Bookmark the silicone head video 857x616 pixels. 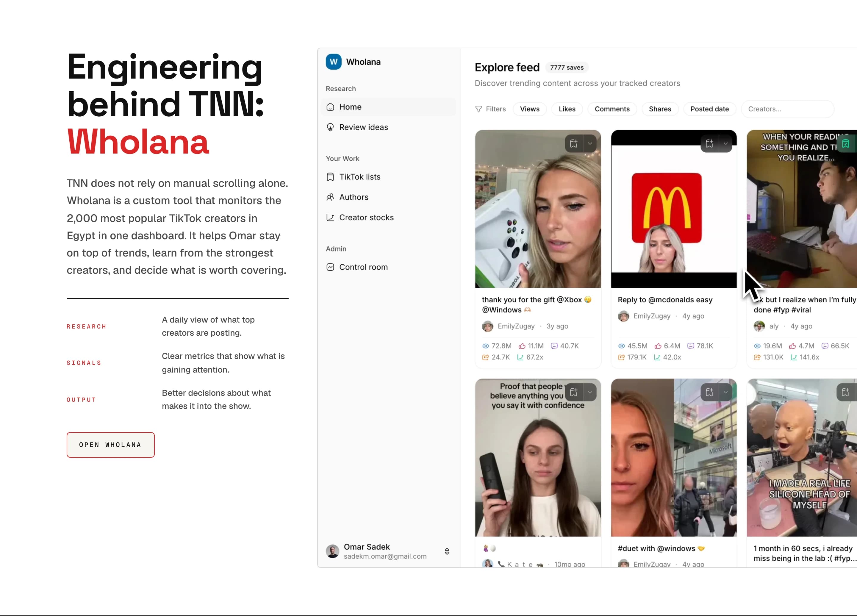click(845, 392)
